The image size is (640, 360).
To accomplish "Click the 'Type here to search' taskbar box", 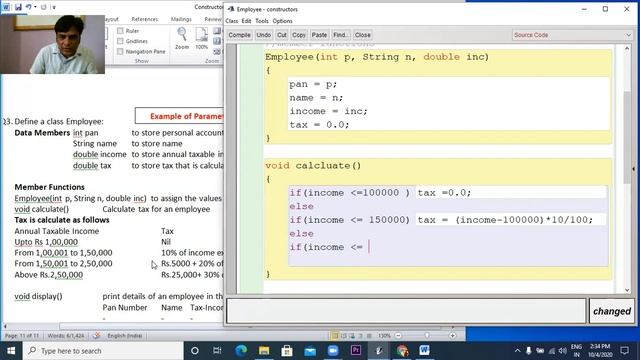I will [103, 351].
